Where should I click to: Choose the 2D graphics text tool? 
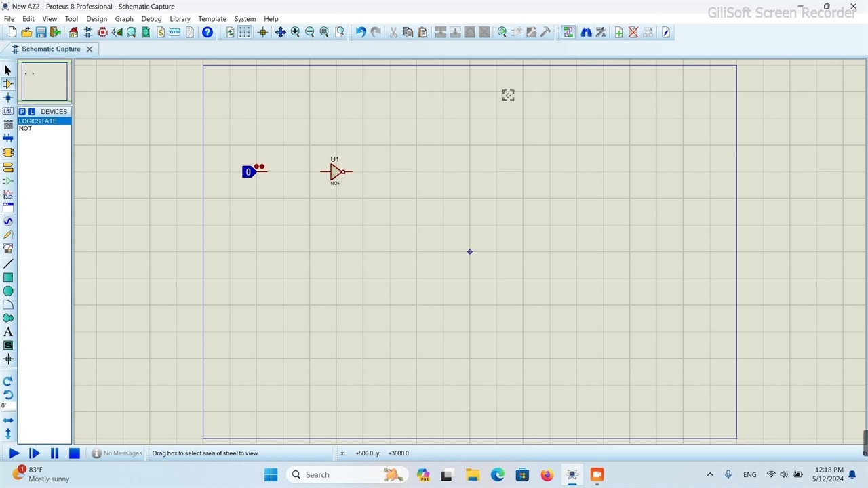[x=8, y=332]
